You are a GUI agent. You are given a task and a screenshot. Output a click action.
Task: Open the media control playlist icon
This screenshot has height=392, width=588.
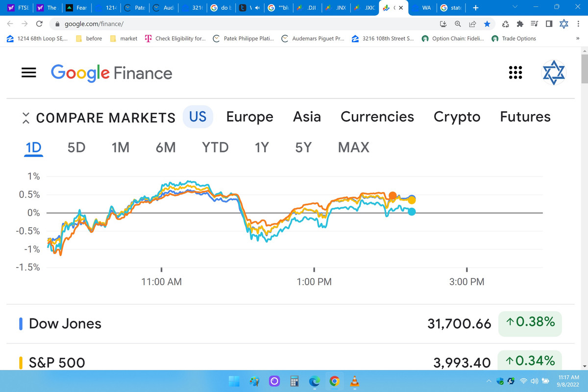[x=535, y=24]
